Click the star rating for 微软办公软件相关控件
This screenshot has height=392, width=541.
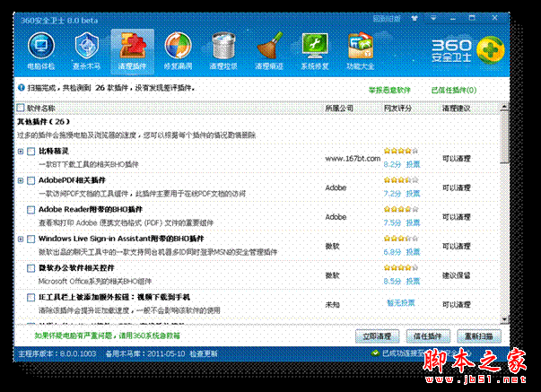pyautogui.click(x=400, y=267)
